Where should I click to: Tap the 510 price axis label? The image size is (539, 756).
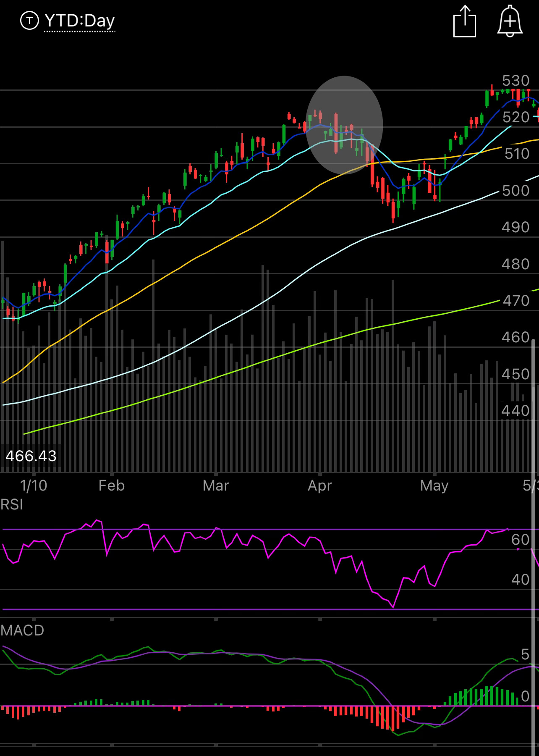click(517, 154)
